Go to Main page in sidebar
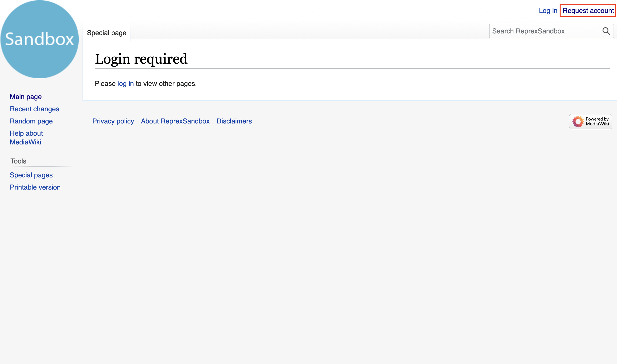Viewport: 617px width, 364px height. click(26, 97)
